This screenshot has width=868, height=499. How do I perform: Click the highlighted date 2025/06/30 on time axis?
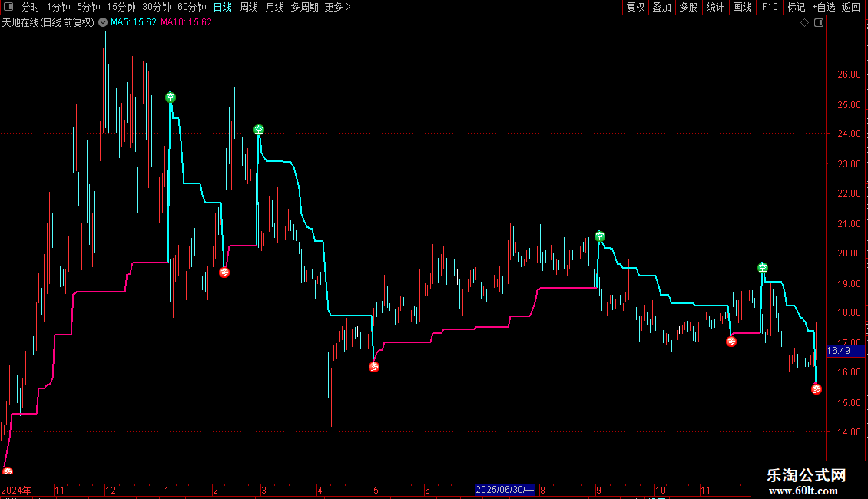coord(505,490)
